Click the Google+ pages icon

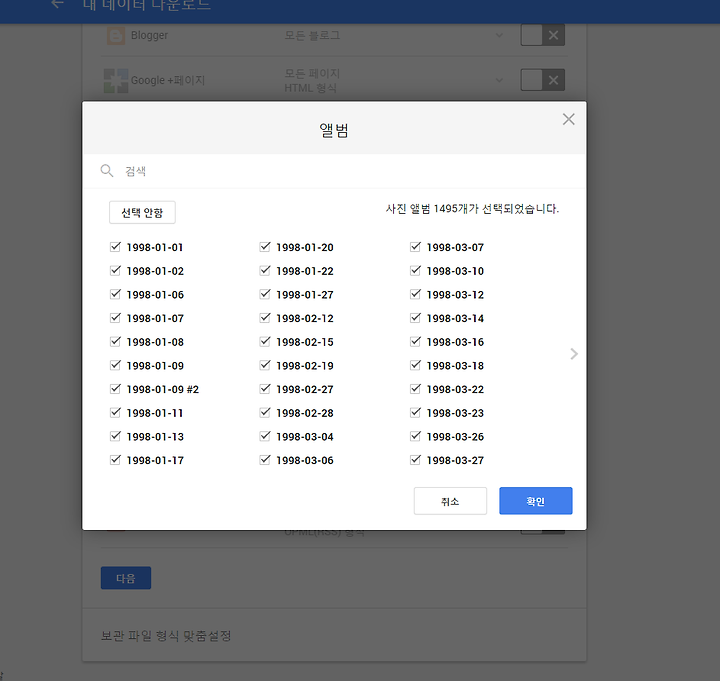tap(116, 80)
